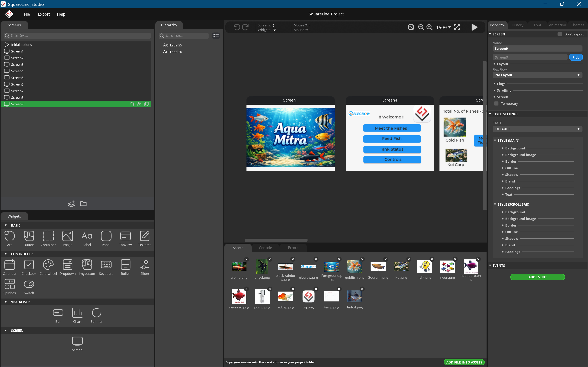Viewport: 588px width, 367px height.
Task: Select the Arc widget icon
Action: click(10, 236)
